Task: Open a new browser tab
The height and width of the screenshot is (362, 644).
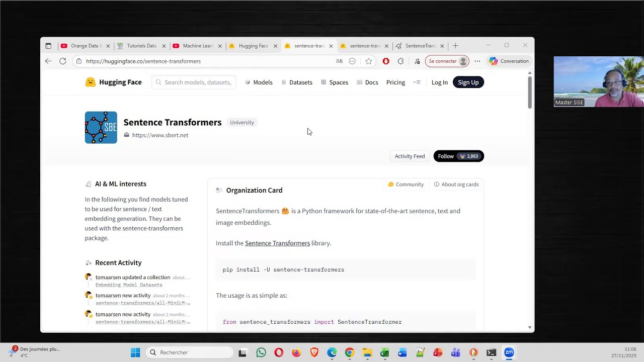Action: tap(455, 46)
